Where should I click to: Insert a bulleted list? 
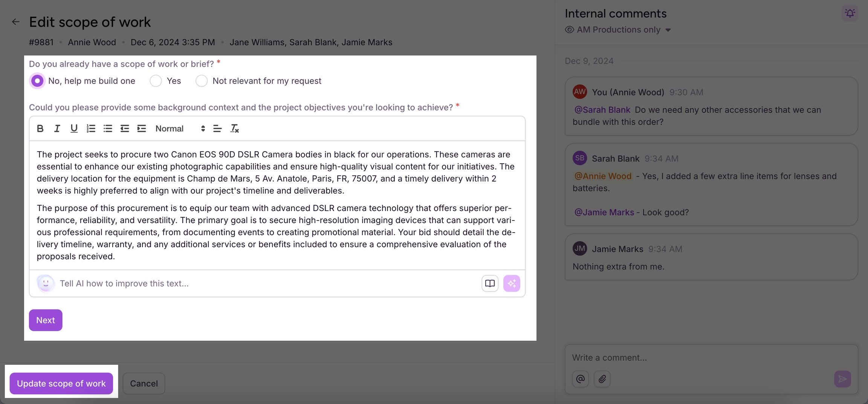108,129
